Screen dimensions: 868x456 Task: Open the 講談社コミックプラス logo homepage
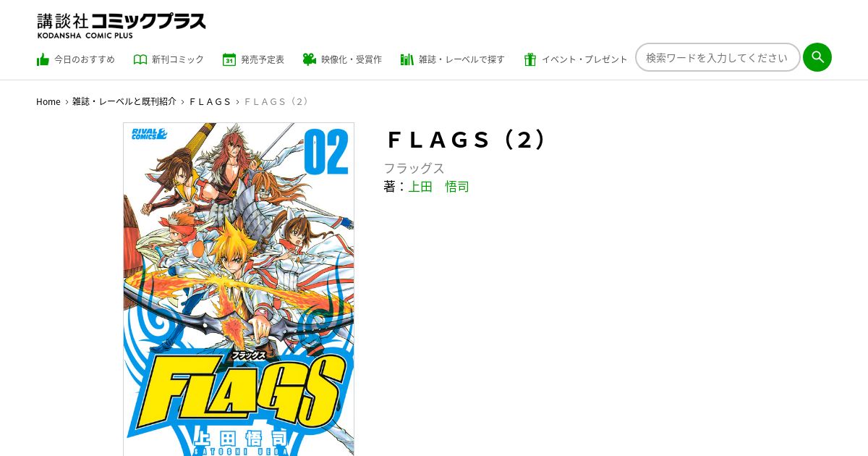122,25
